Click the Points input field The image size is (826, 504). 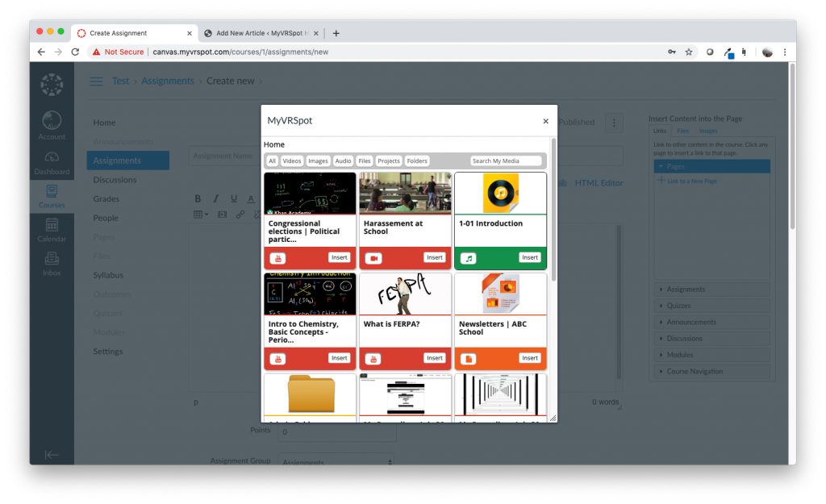click(337, 432)
